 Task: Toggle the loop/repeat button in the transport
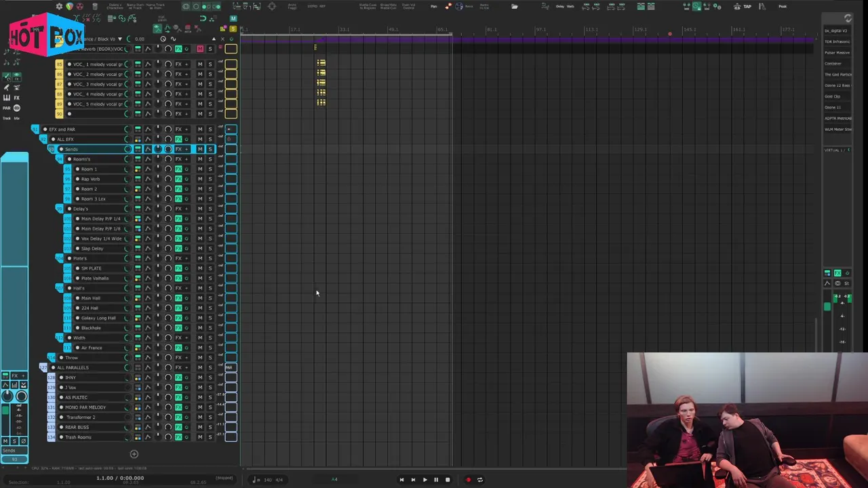point(480,480)
